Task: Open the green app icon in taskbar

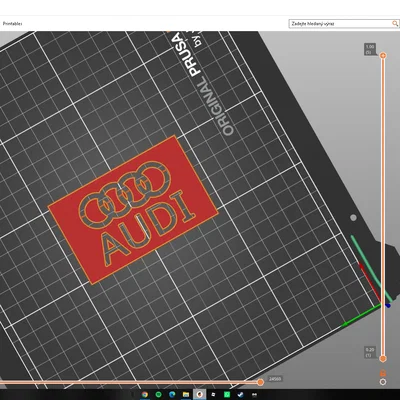Action: pos(227,395)
